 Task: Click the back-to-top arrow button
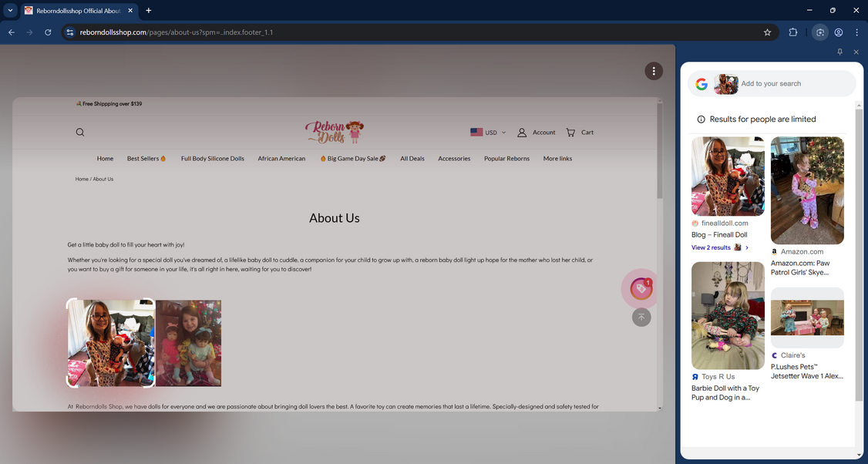[x=641, y=318]
